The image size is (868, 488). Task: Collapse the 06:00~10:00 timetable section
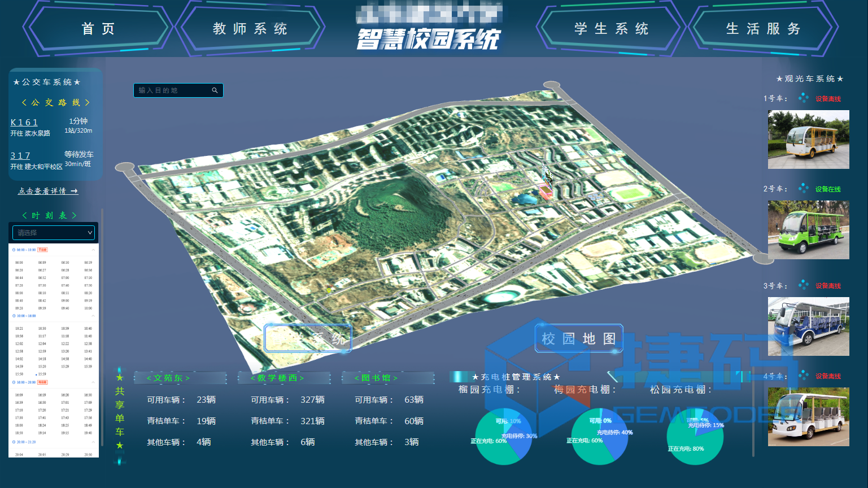92,250
